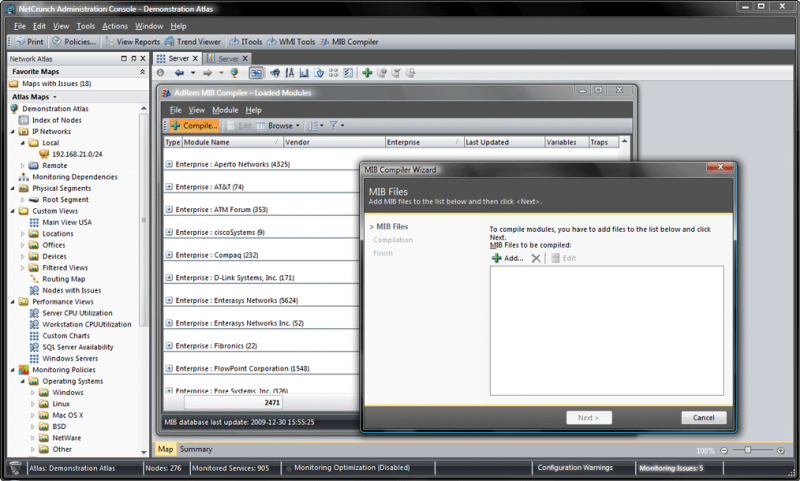800x481 pixels.
Task: Expand Enterprise : AT&T (74) group
Action: click(x=169, y=187)
